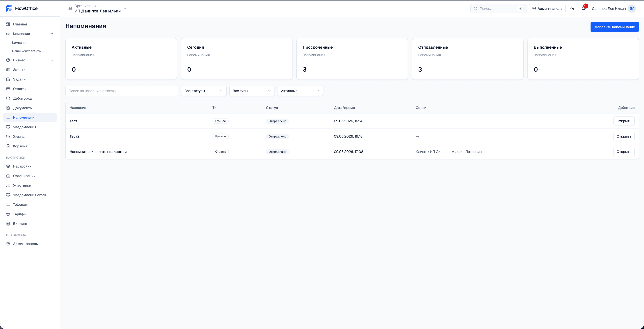Open Наши контрагенты submenu item

point(26,51)
